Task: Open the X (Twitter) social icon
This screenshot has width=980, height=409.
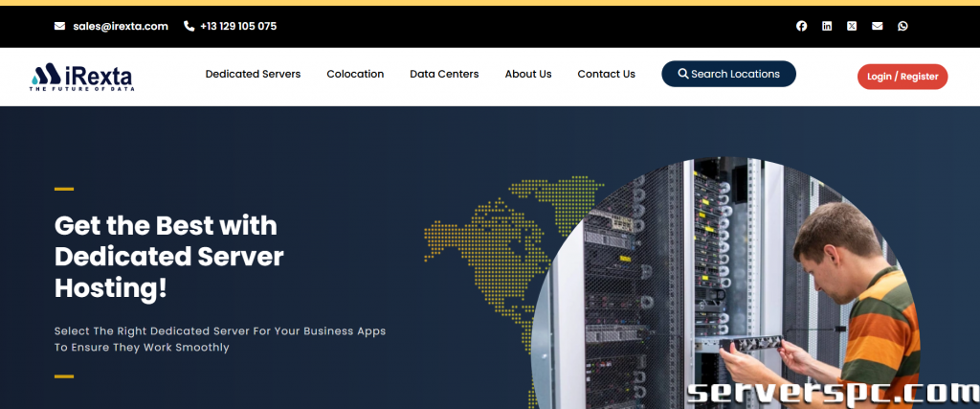Action: tap(852, 26)
